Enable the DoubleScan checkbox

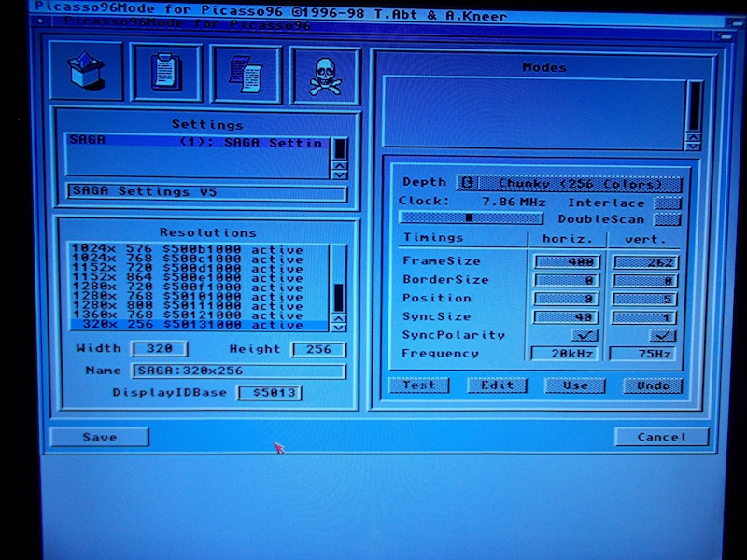click(667, 219)
